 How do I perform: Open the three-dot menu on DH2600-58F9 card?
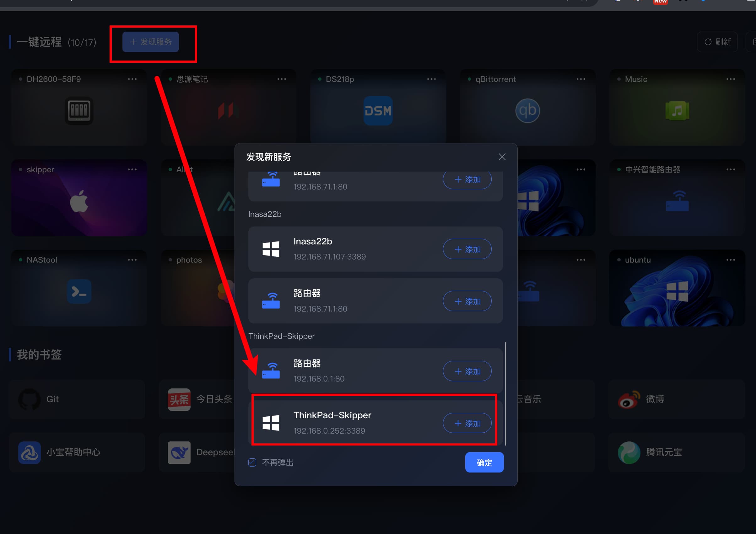pos(132,79)
